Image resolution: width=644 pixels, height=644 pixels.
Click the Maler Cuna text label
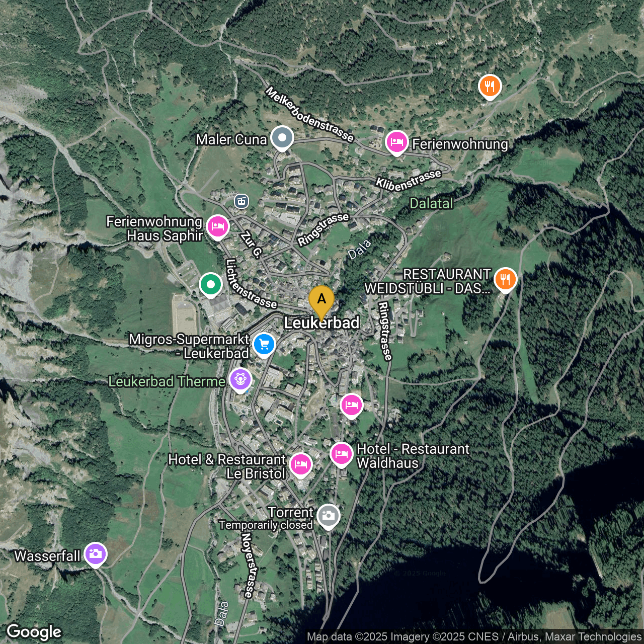tap(231, 139)
